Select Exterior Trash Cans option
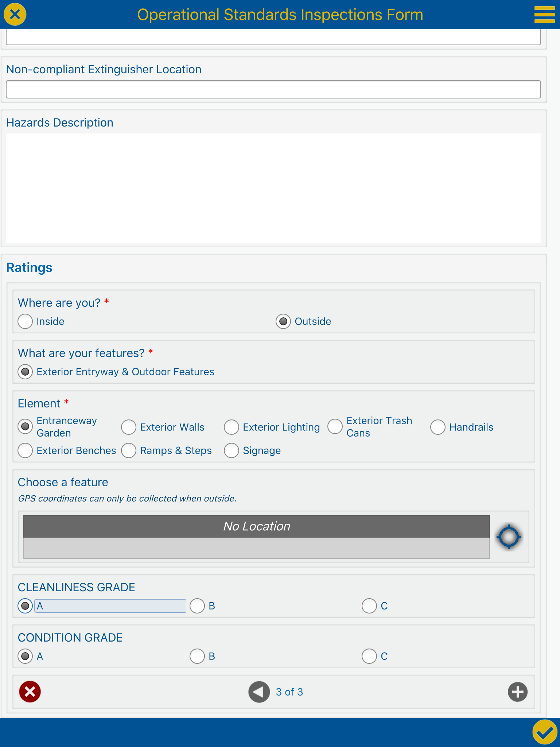The width and height of the screenshot is (560, 747). (335, 426)
